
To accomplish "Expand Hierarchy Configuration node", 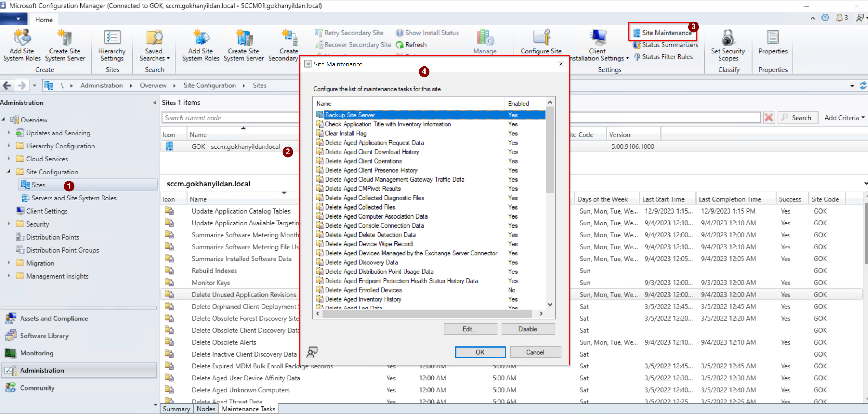I will [9, 146].
